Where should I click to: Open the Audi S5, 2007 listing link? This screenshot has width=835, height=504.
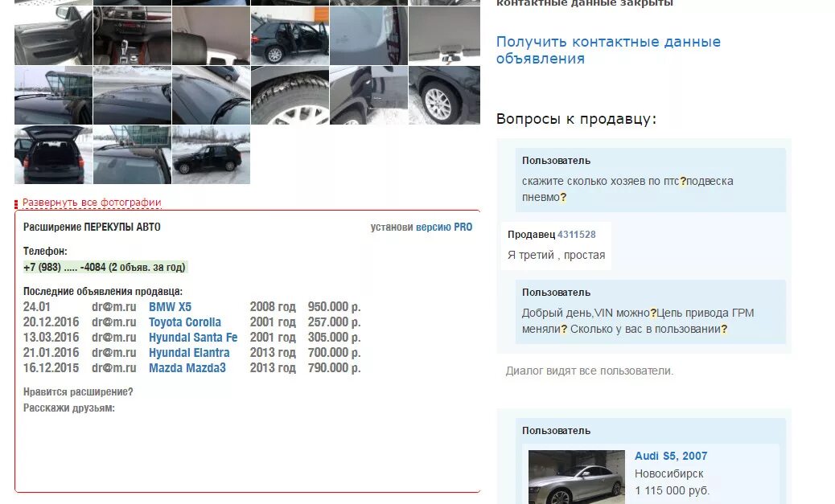pyautogui.click(x=671, y=456)
